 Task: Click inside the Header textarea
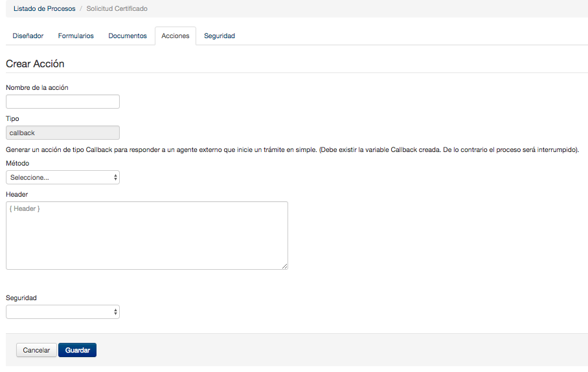pyautogui.click(x=147, y=235)
